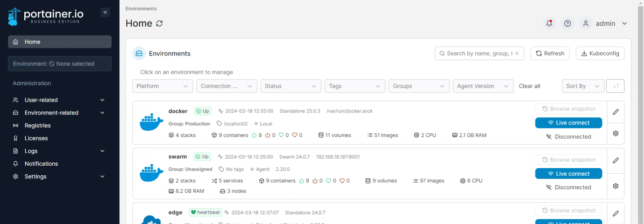Toggle the sort order direction button
Image resolution: width=644 pixels, height=224 pixels.
pyautogui.click(x=615, y=86)
